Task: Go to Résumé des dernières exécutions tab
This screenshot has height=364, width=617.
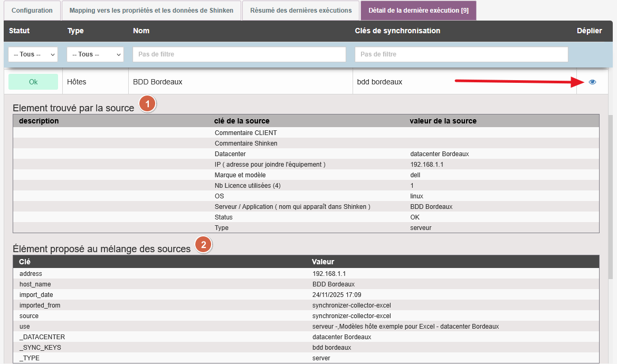Action: [301, 11]
